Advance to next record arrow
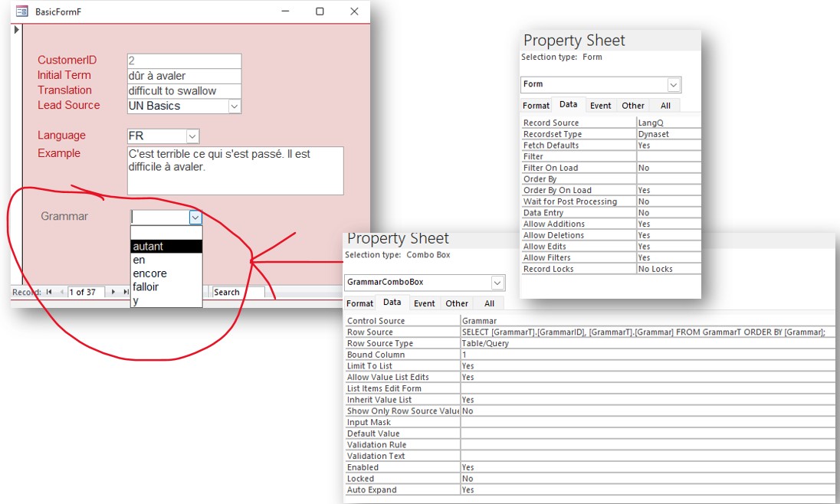Viewport: 840px width, 504px height. click(x=113, y=292)
